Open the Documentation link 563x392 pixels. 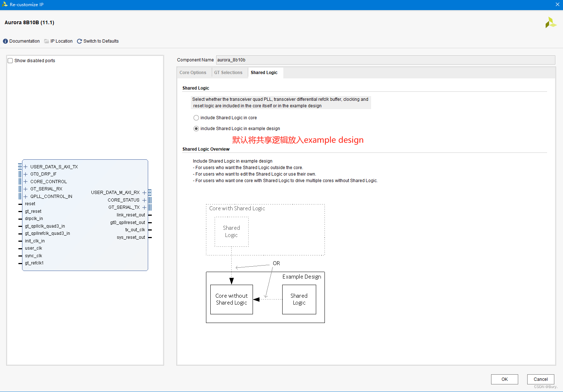25,41
